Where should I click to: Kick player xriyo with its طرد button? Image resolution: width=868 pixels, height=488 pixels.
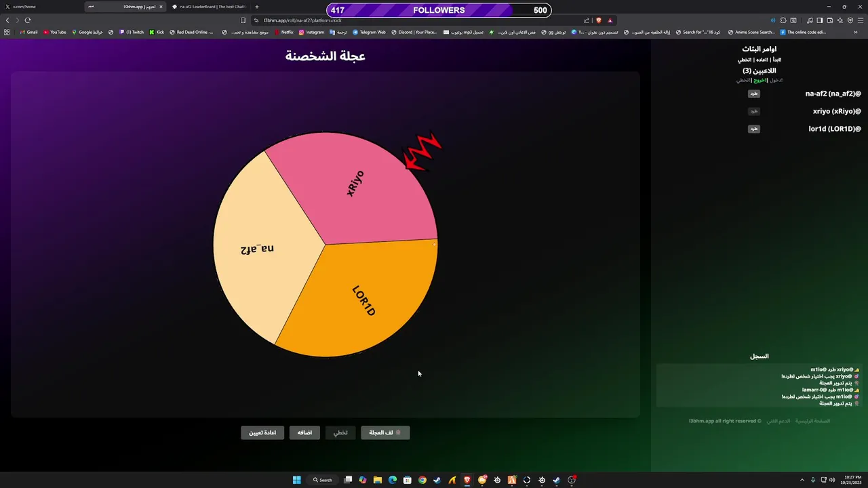[x=753, y=111]
